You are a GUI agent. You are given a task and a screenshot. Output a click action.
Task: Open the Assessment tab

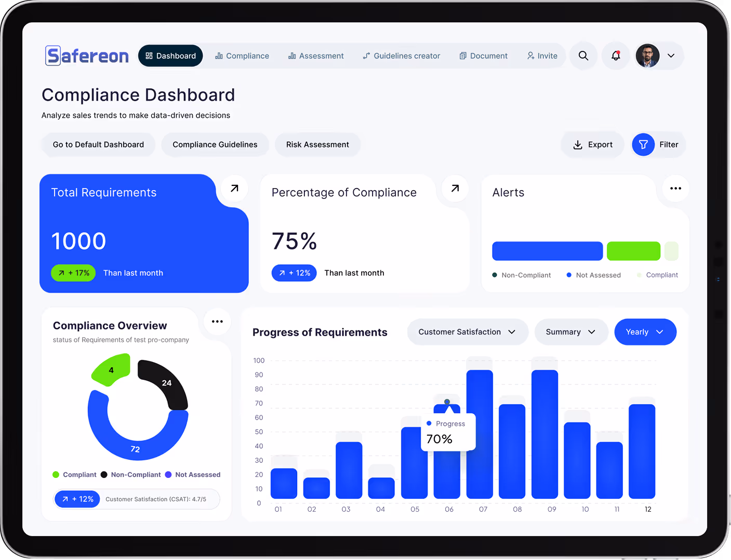[x=316, y=56]
